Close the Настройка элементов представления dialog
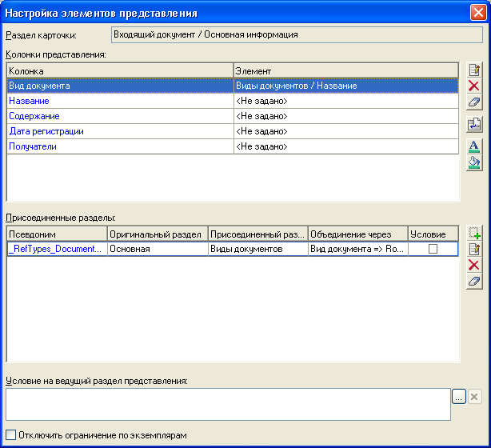The image size is (491, 448). [x=477, y=14]
